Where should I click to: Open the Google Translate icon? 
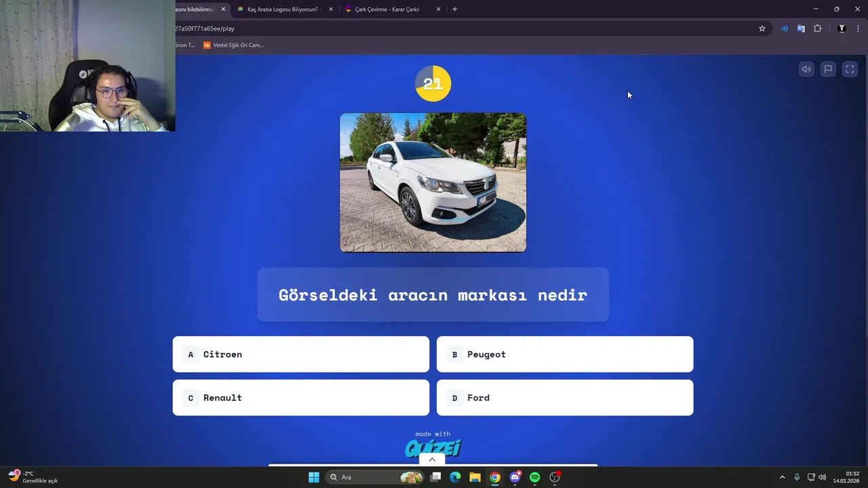(x=801, y=28)
